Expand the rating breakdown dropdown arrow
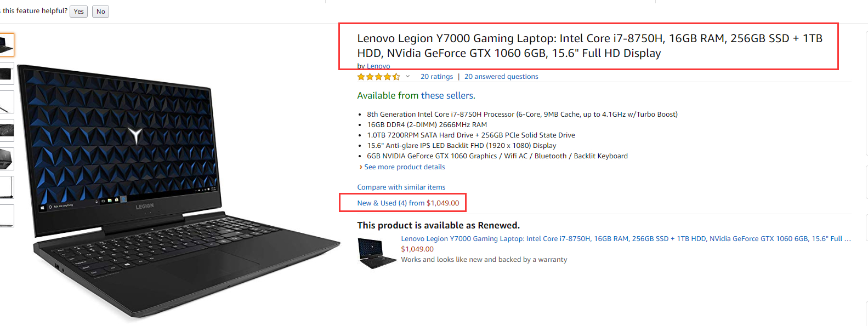This screenshot has height=326, width=868. 407,77
